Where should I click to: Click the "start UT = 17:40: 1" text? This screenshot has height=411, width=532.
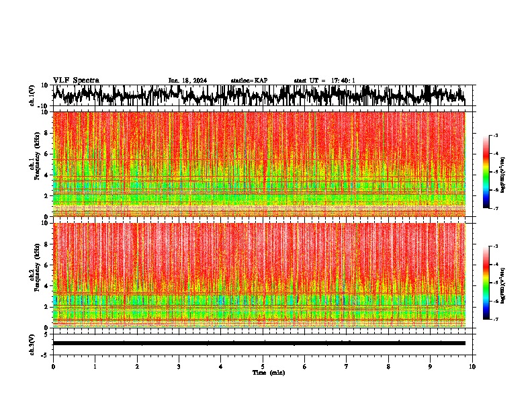[x=324, y=81]
